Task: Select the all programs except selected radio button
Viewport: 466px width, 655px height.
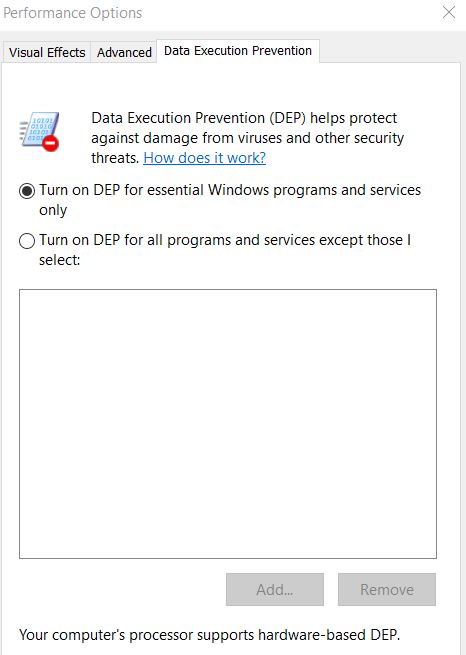Action: point(27,241)
